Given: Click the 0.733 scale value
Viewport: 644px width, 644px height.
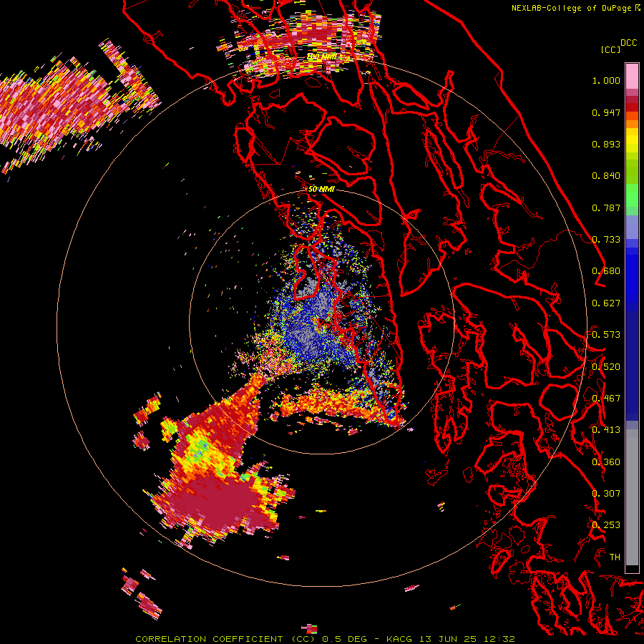Looking at the screenshot, I should point(606,240).
